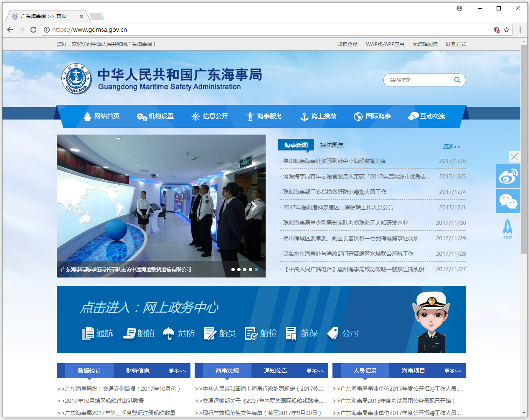Close the floating social sidebar
This screenshot has height=420, width=530.
click(514, 157)
